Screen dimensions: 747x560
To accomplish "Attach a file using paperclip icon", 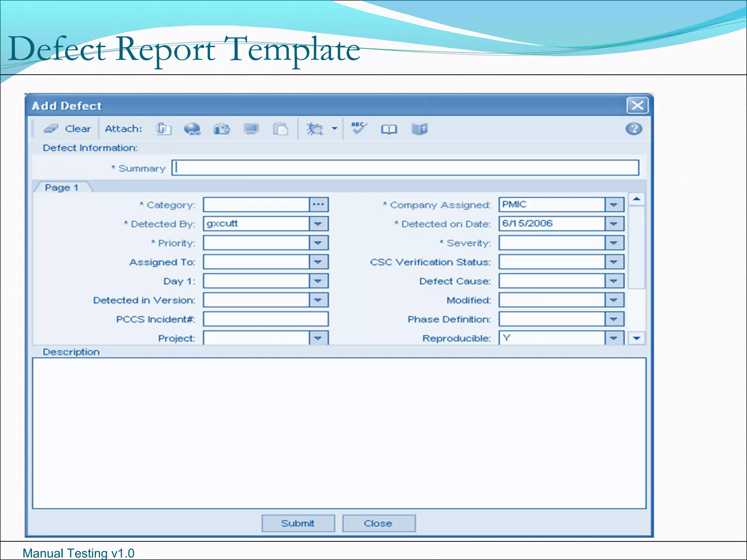I will coord(163,129).
